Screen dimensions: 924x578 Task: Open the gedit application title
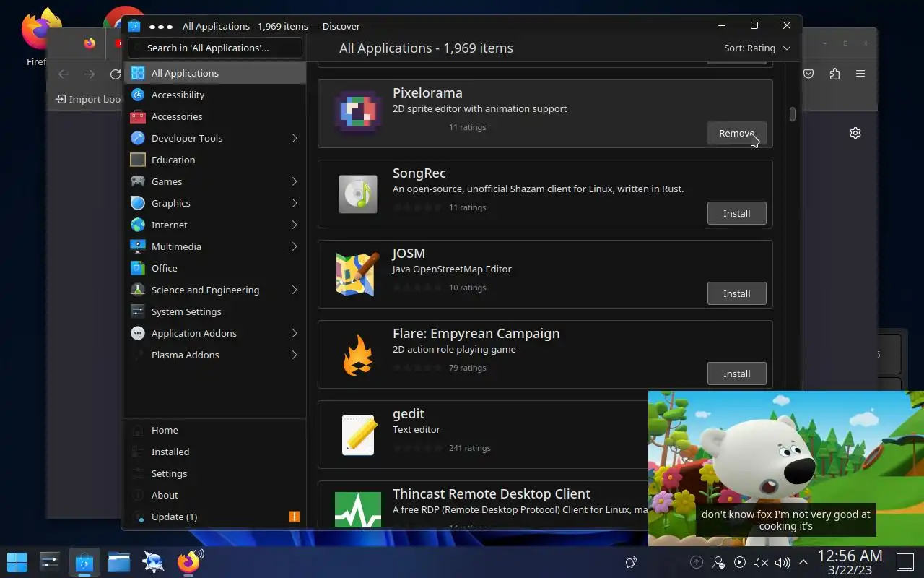[409, 413]
